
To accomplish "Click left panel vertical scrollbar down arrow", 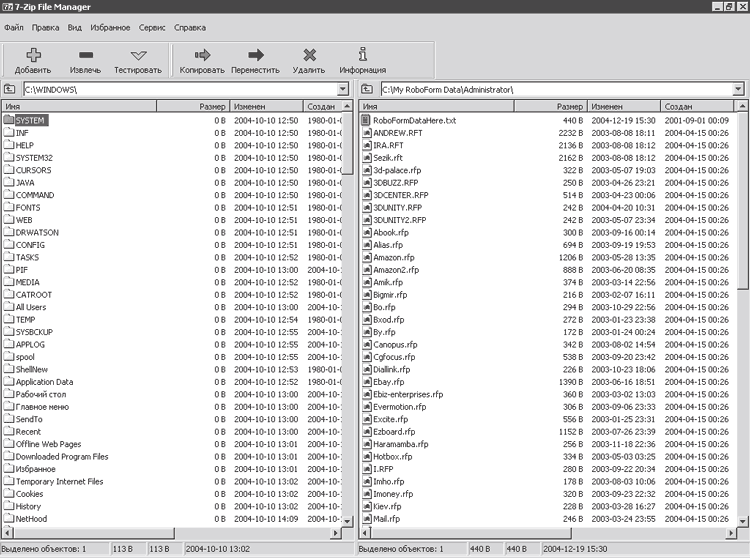I will [x=346, y=521].
